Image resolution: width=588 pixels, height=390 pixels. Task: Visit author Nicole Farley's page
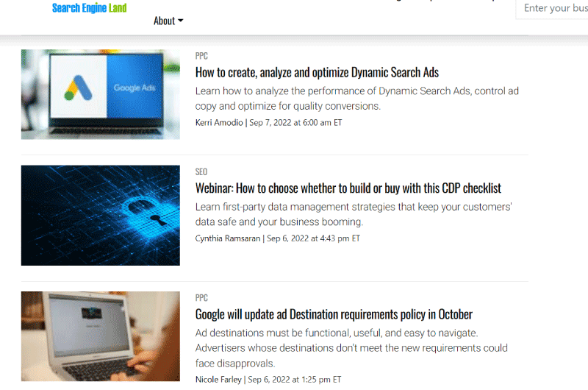tap(218, 380)
